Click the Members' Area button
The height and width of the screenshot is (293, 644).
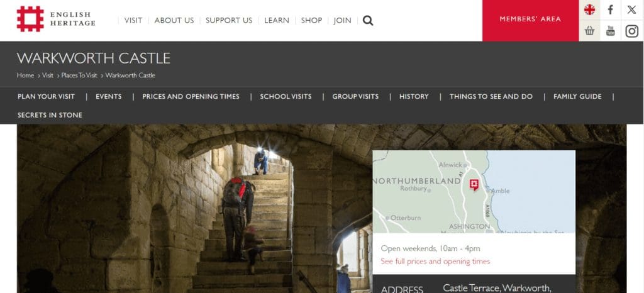tap(530, 19)
